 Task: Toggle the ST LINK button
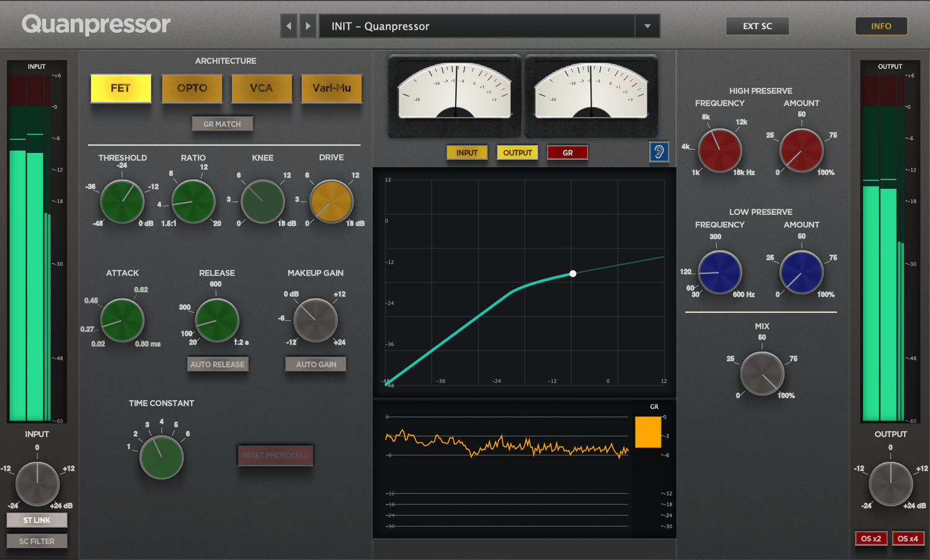37,520
